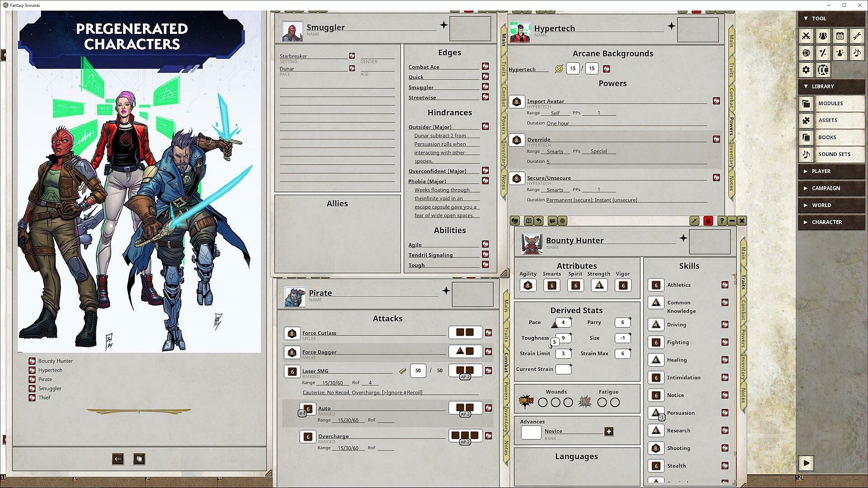Mark the first Wounds circle
The height and width of the screenshot is (488, 868).
(x=543, y=403)
